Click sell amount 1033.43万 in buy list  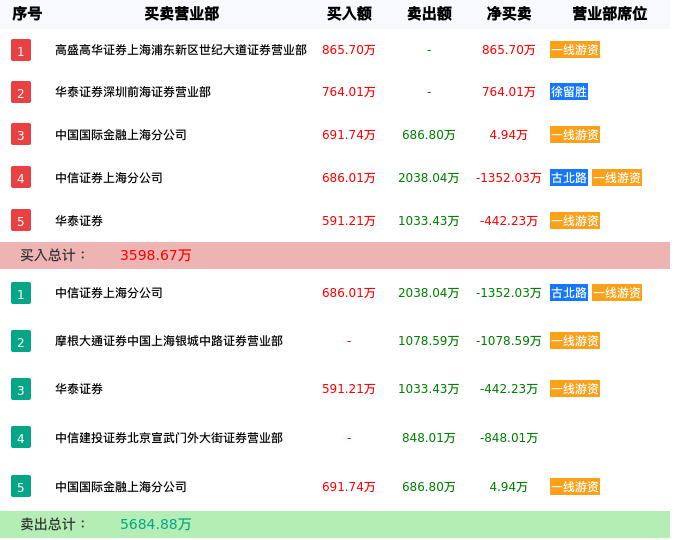point(429,221)
